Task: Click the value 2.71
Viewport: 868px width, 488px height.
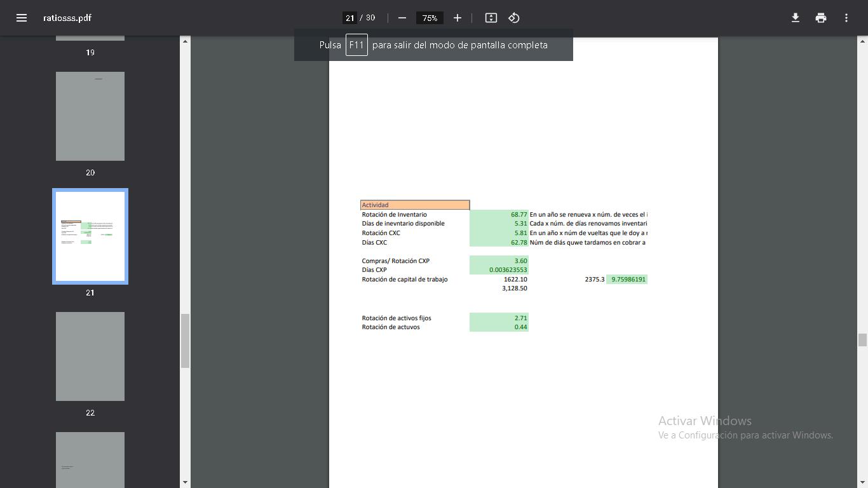Action: point(520,318)
